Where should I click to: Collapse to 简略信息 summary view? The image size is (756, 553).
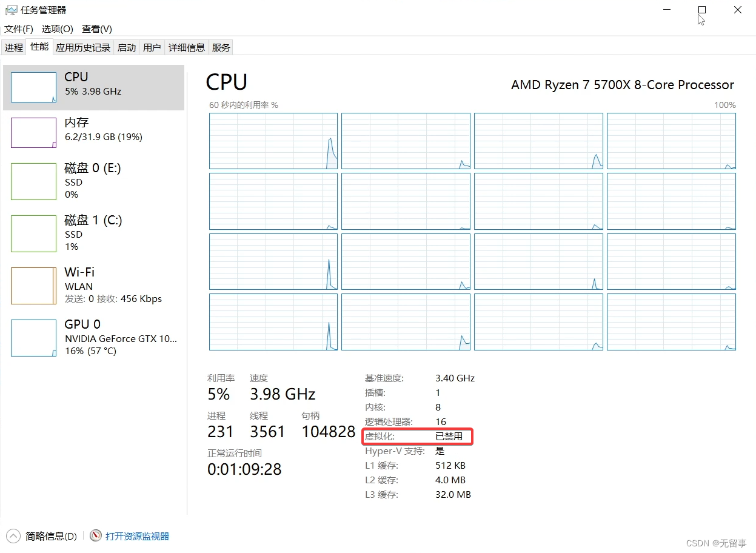tap(44, 536)
